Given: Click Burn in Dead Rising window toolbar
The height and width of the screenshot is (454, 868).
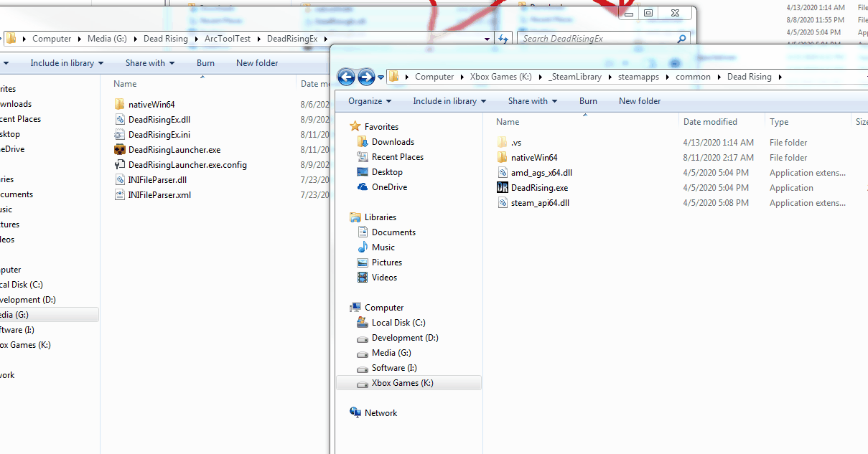Looking at the screenshot, I should (588, 101).
